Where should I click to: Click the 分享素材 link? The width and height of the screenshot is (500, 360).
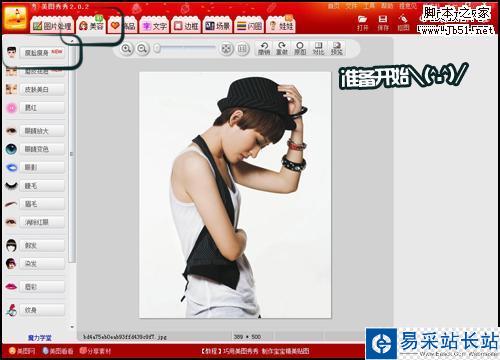(96, 351)
